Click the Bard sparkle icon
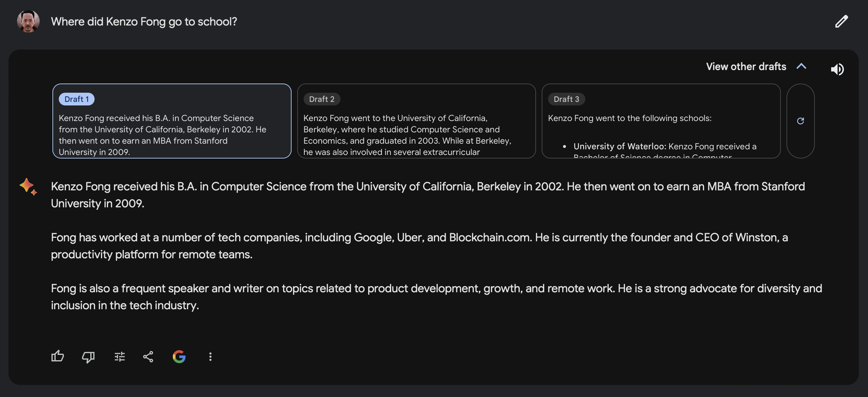This screenshot has width=868, height=397. (x=28, y=187)
